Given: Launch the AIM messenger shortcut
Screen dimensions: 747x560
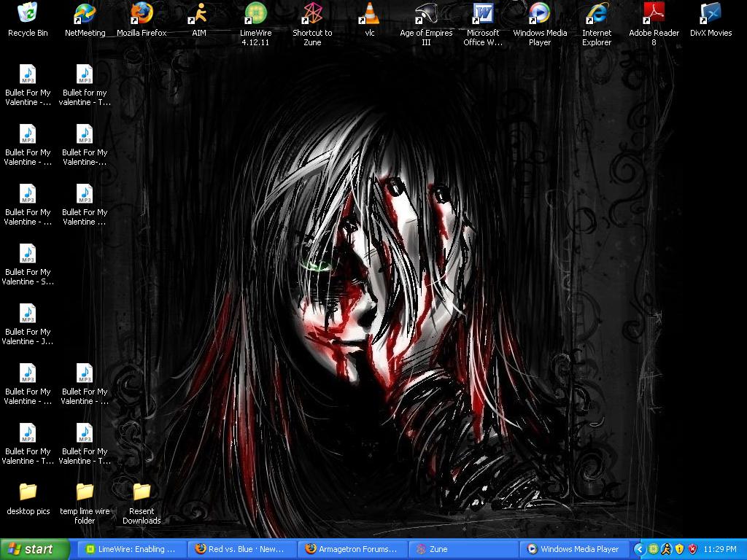Looking at the screenshot, I should [198, 15].
